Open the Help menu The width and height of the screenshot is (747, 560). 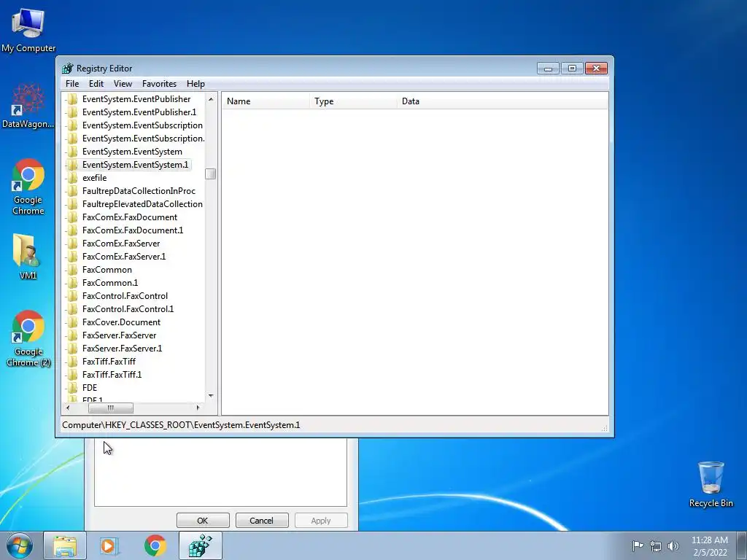196,84
